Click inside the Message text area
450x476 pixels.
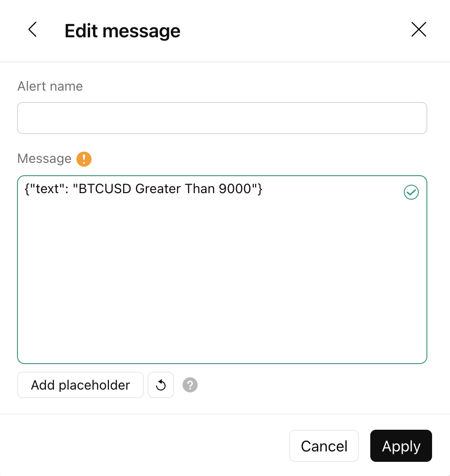[x=222, y=270]
